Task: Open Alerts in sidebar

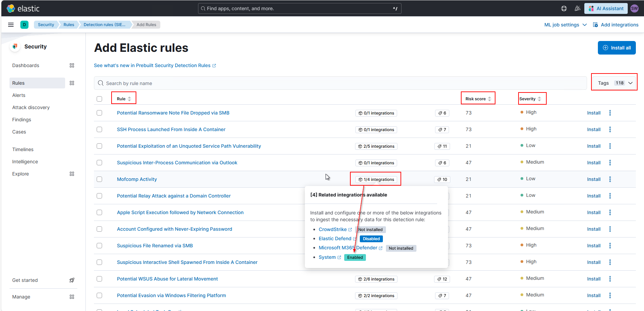Action: click(19, 95)
